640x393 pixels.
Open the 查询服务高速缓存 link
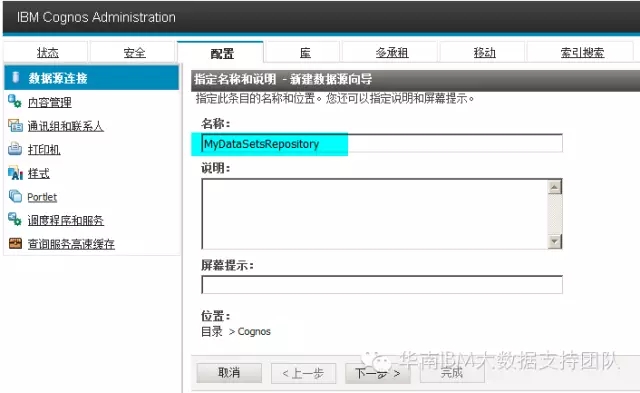(x=71, y=244)
